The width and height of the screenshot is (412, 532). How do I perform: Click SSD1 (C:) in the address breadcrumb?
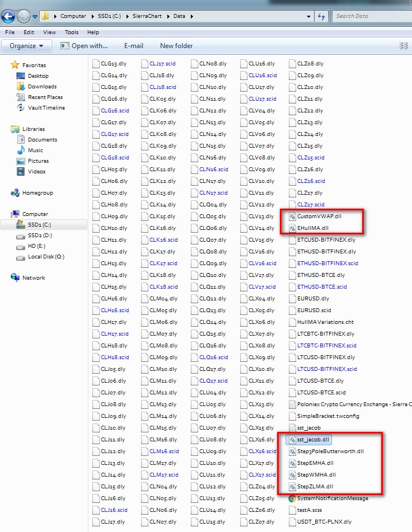point(109,16)
